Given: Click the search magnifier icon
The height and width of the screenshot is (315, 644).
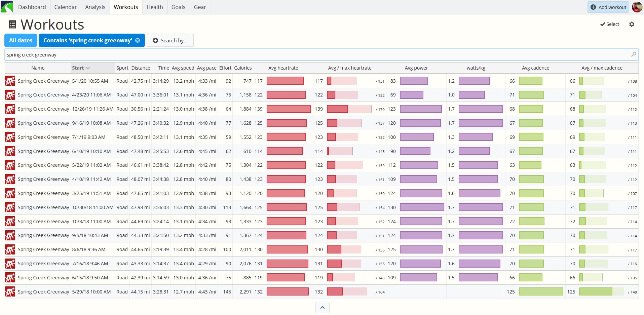Looking at the screenshot, I should [634, 54].
